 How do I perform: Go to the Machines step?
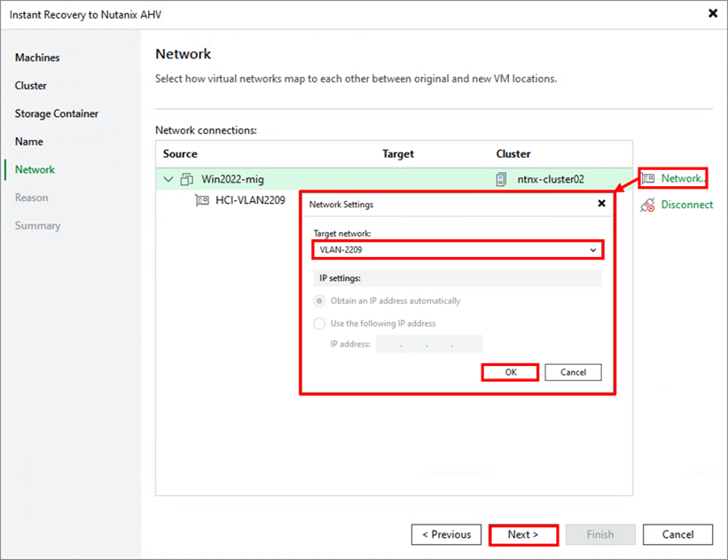pyautogui.click(x=37, y=58)
